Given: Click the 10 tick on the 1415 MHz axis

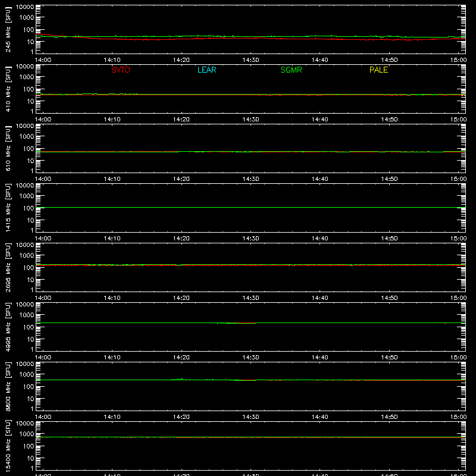Looking at the screenshot, I should click(x=30, y=220).
